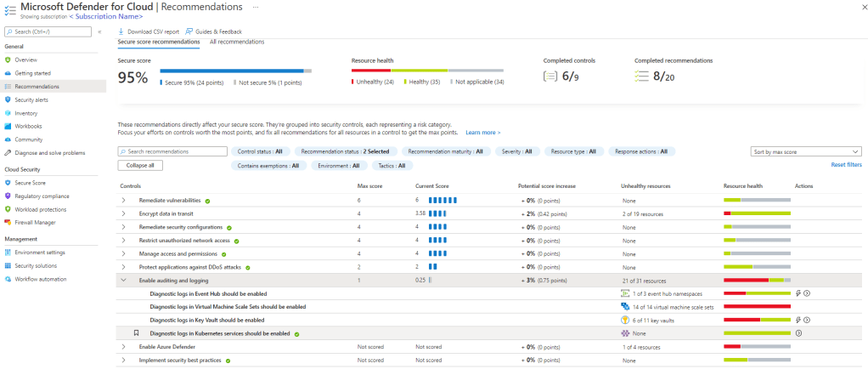Click quick fix icon for Event Hub row
Viewport: 868px width, 375px height.
click(797, 293)
